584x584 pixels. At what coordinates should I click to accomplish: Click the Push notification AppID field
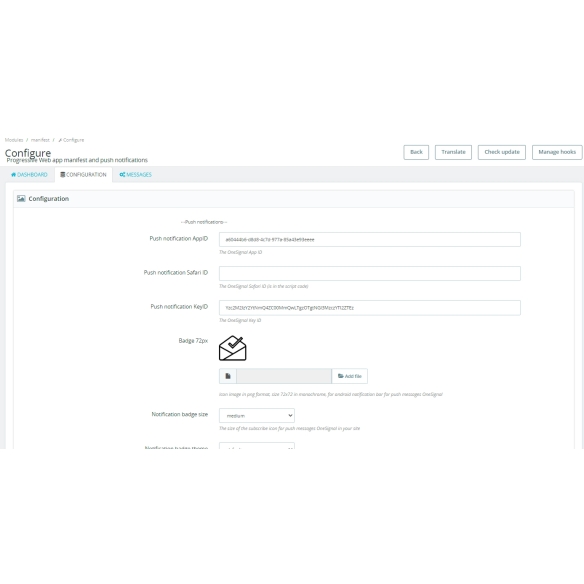(x=369, y=239)
